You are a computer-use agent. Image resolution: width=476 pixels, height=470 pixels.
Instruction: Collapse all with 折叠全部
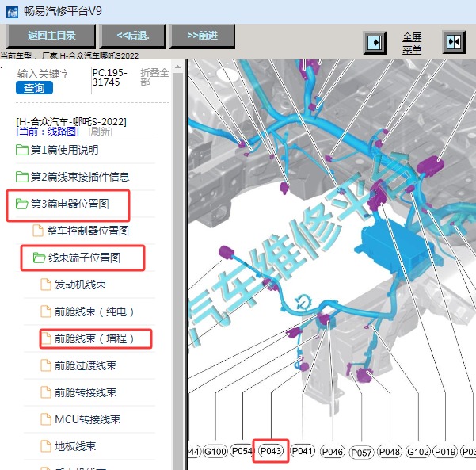[154, 77]
